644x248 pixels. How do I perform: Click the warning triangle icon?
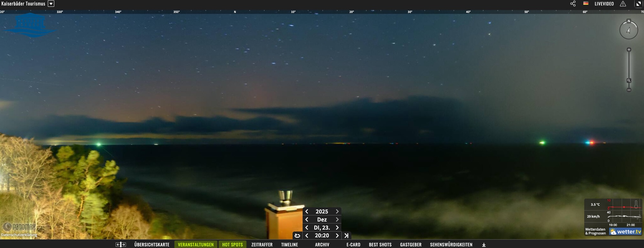point(623,4)
